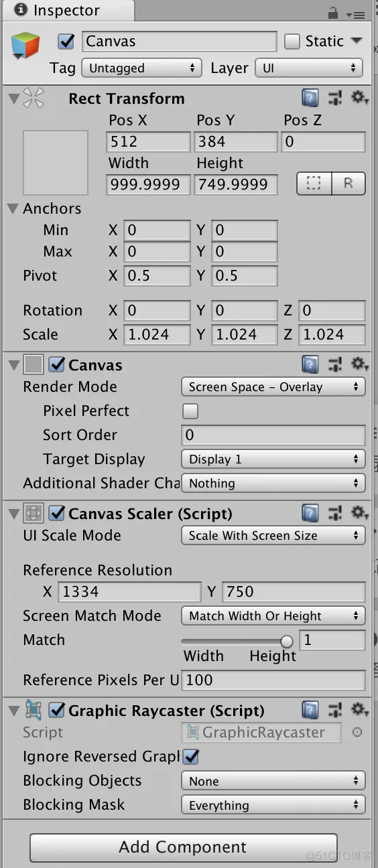Open Canvas component presets icon
This screenshot has width=378, height=868.
(x=334, y=365)
